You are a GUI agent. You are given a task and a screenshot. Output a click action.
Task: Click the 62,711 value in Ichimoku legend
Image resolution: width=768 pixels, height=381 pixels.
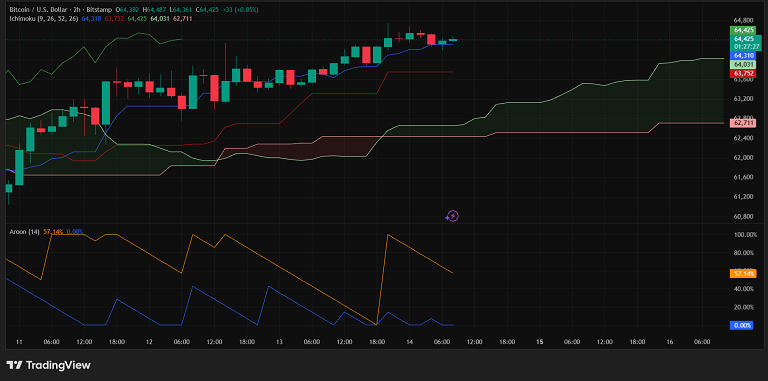pos(182,19)
